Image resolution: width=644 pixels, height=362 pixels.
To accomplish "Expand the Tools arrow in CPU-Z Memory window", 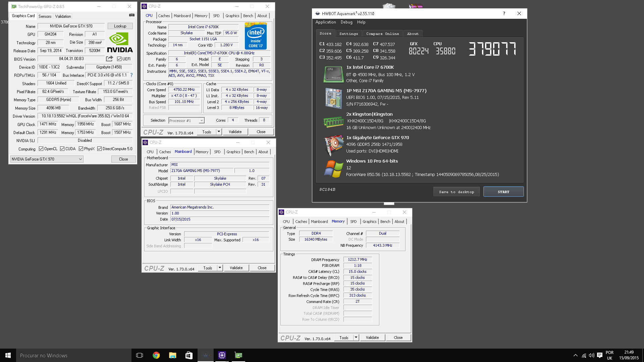I will (x=356, y=338).
